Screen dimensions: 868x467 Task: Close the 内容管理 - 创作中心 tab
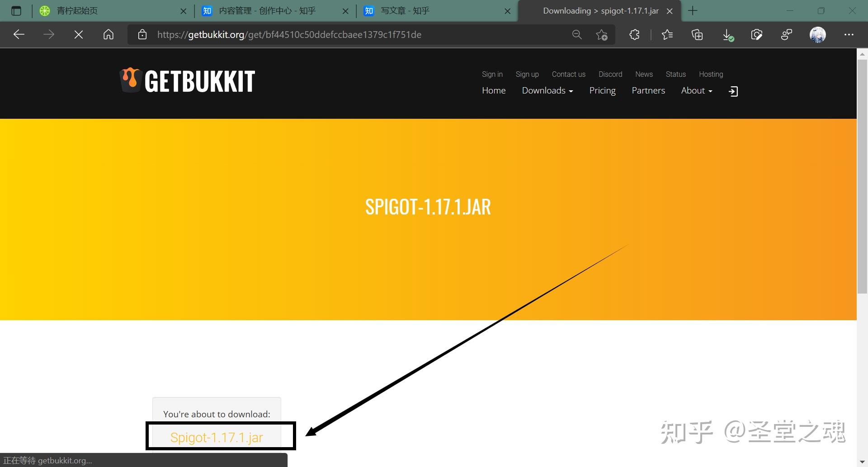[x=346, y=11]
